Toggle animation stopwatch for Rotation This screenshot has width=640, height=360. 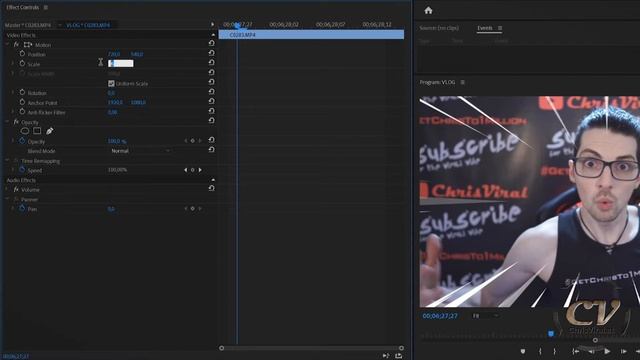click(22, 93)
